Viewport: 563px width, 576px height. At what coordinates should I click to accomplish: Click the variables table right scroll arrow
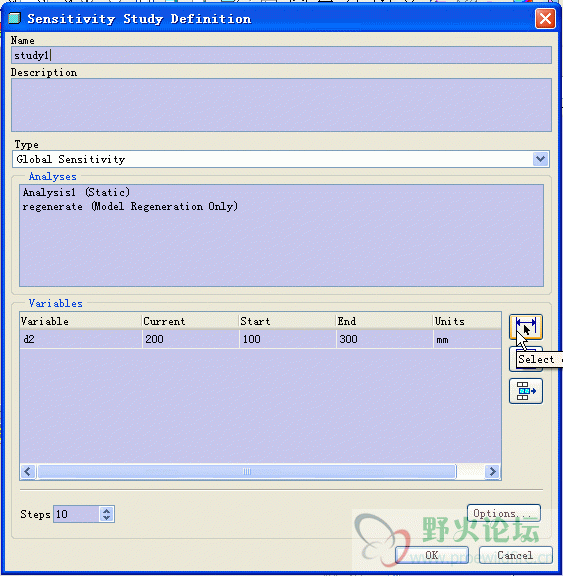click(492, 471)
